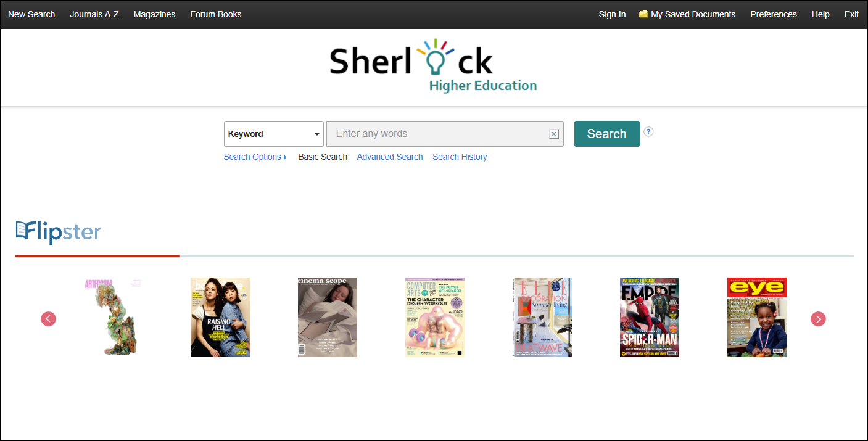Open the My Saved Documents folder icon
This screenshot has height=441, width=868.
click(643, 14)
